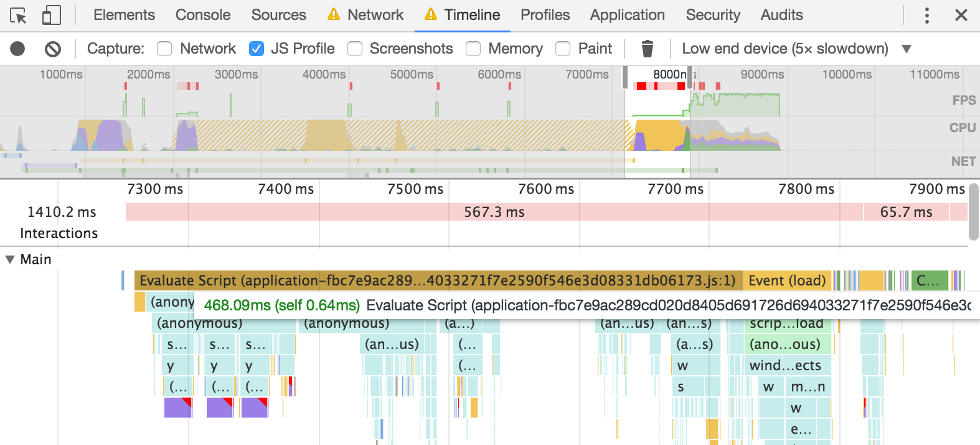
Task: Open the Sources tab
Action: [278, 15]
